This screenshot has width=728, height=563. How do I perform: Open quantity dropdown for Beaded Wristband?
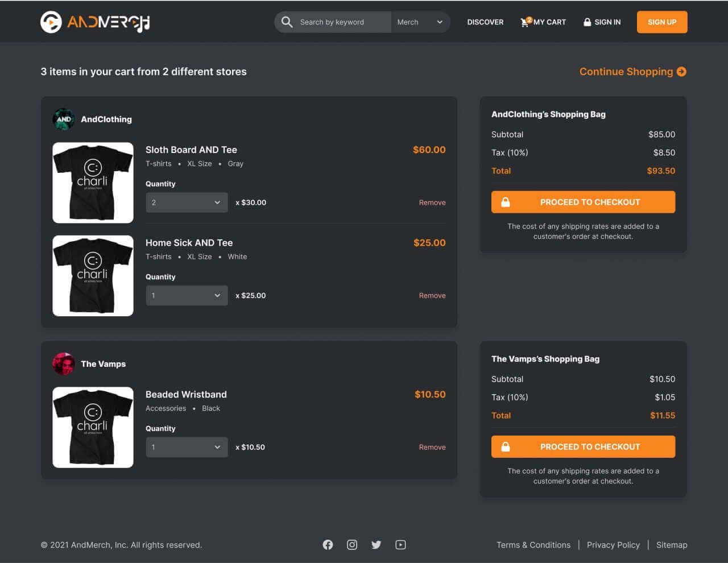click(187, 448)
